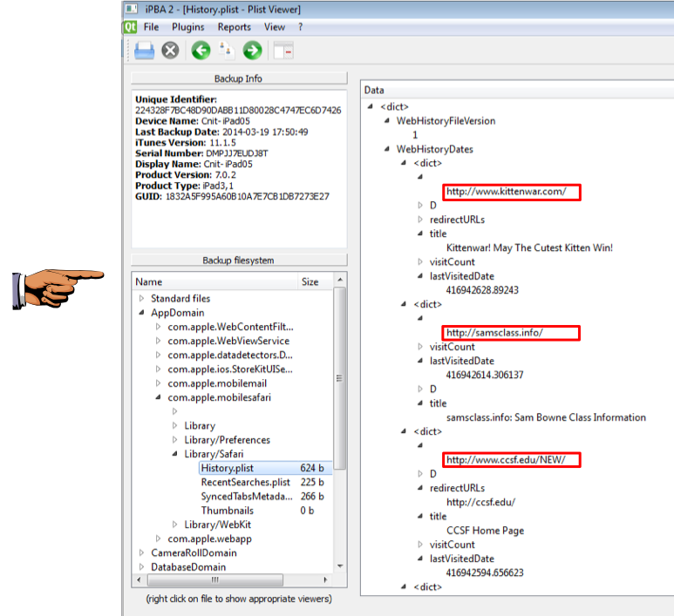Click the Backup filesystem panel header
674x616 pixels.
(x=239, y=260)
